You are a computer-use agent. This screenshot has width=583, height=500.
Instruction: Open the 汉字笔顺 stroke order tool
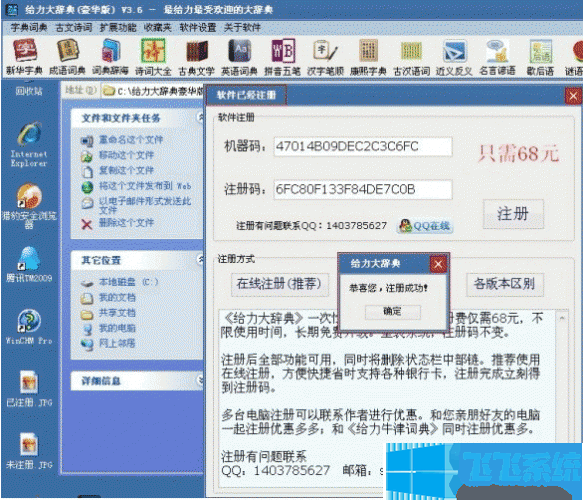[325, 57]
